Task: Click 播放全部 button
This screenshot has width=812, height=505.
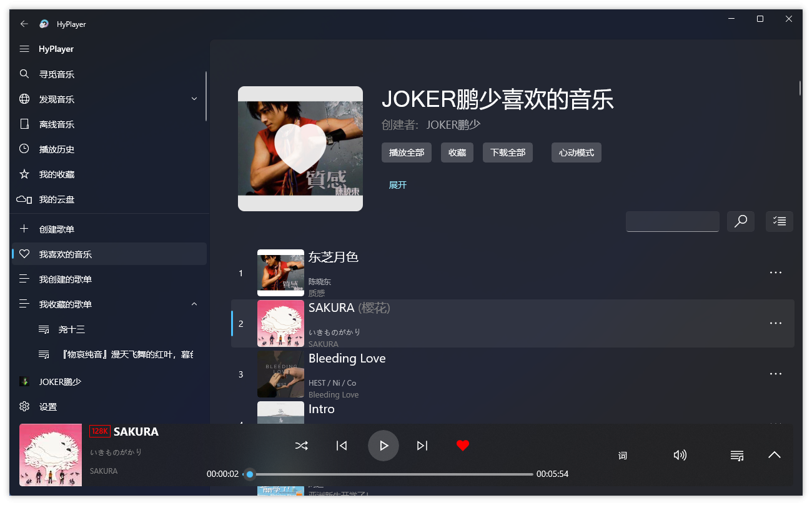Action: (407, 152)
